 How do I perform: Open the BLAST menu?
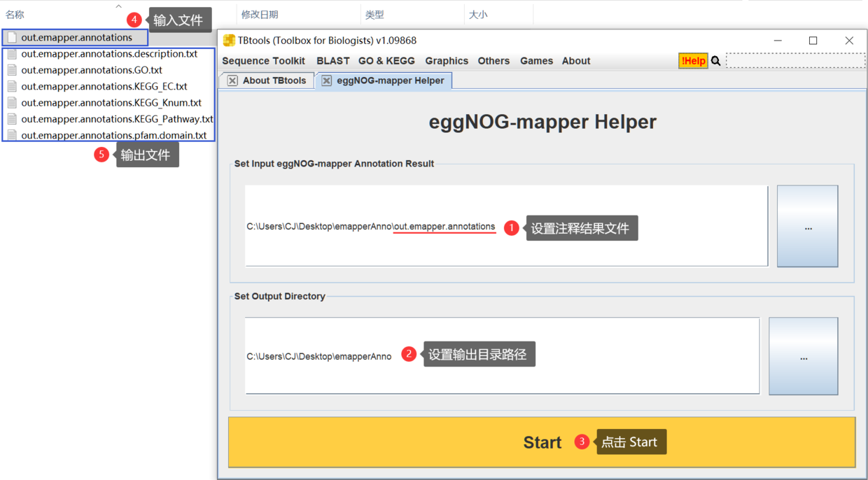click(333, 61)
